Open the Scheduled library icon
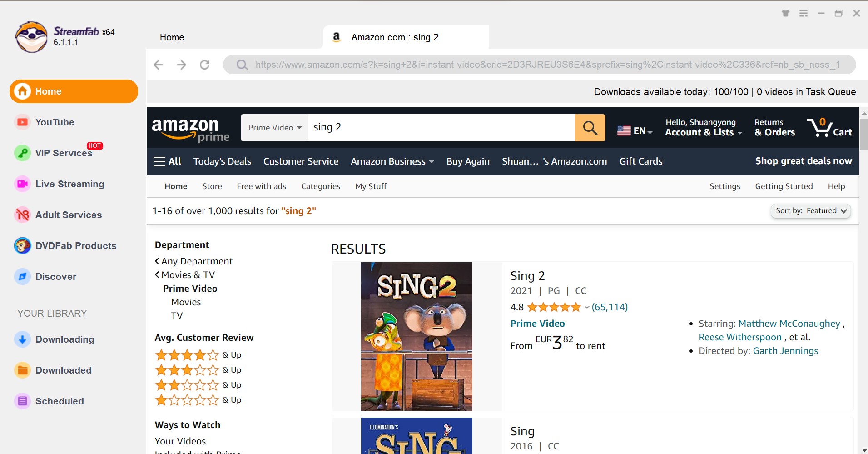 click(22, 401)
